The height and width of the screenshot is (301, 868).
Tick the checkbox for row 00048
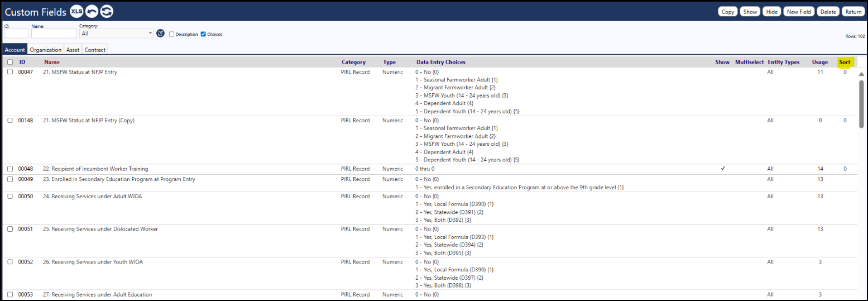(10, 169)
